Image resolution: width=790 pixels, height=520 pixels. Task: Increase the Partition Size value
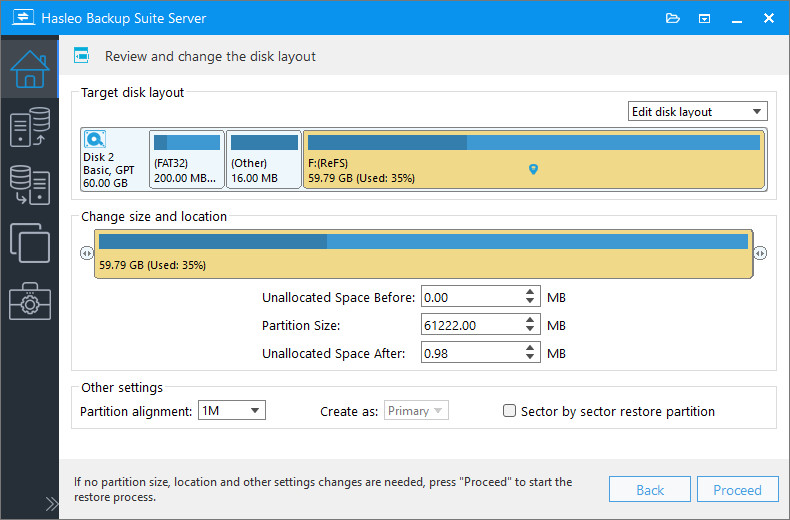tap(530, 320)
